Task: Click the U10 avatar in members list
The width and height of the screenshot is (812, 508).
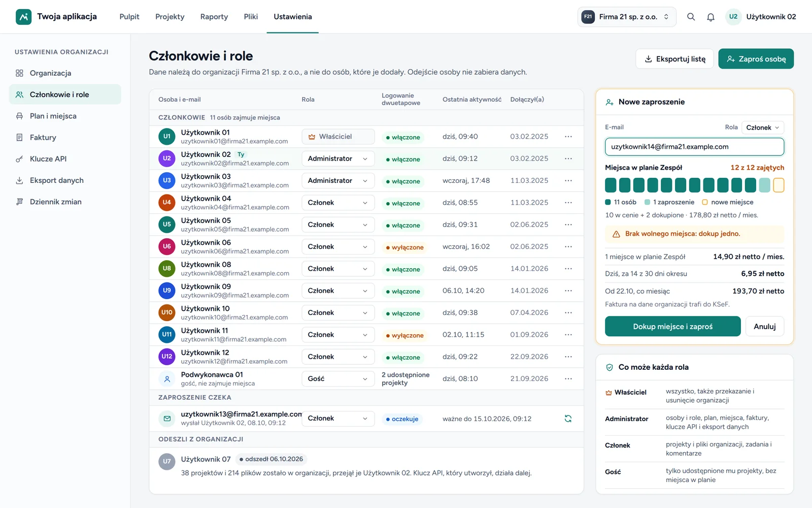Action: coord(167,312)
